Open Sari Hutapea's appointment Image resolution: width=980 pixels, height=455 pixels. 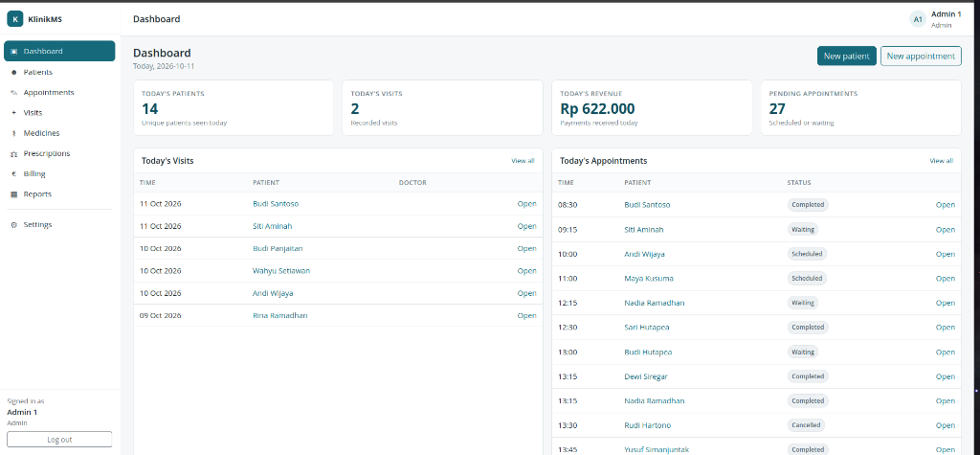click(x=945, y=328)
